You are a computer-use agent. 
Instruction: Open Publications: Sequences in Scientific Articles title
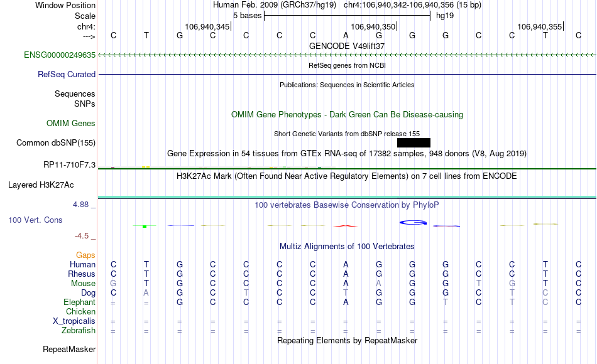coord(347,85)
